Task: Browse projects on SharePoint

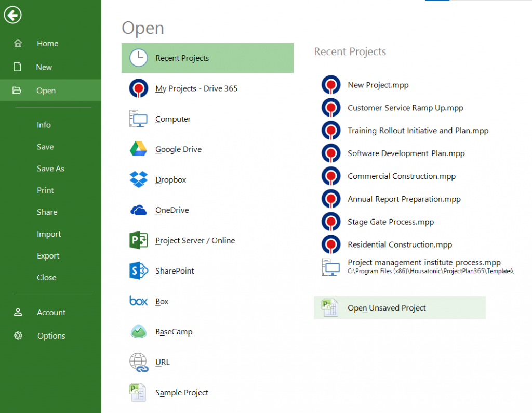Action: [174, 270]
